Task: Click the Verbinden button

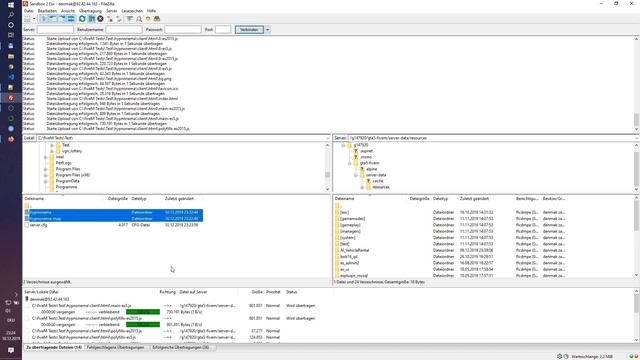Action: [x=249, y=29]
